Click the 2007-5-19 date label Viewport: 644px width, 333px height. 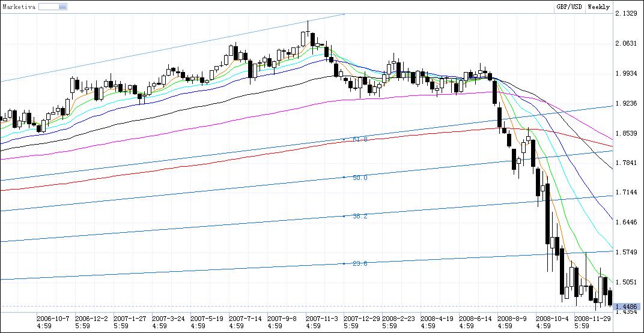point(207,318)
